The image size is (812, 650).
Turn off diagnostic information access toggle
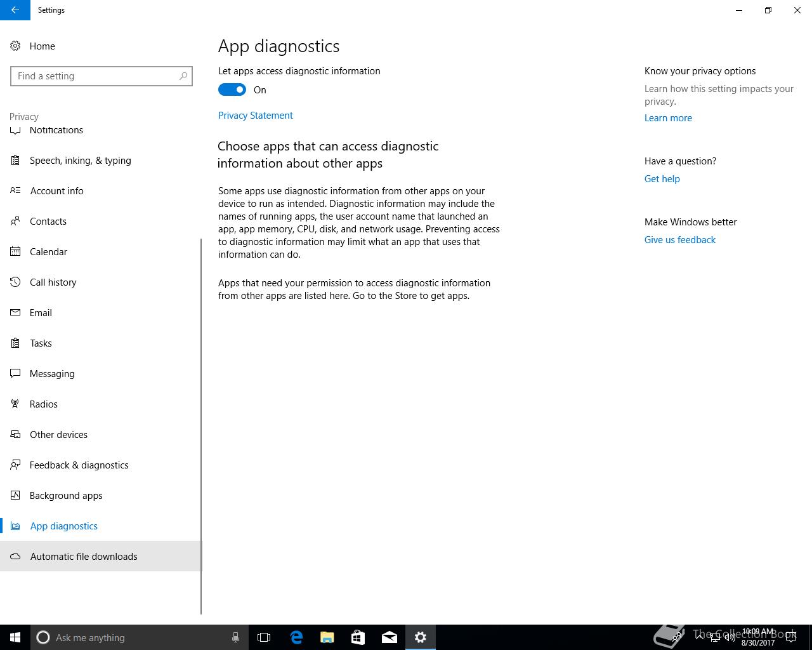[232, 90]
